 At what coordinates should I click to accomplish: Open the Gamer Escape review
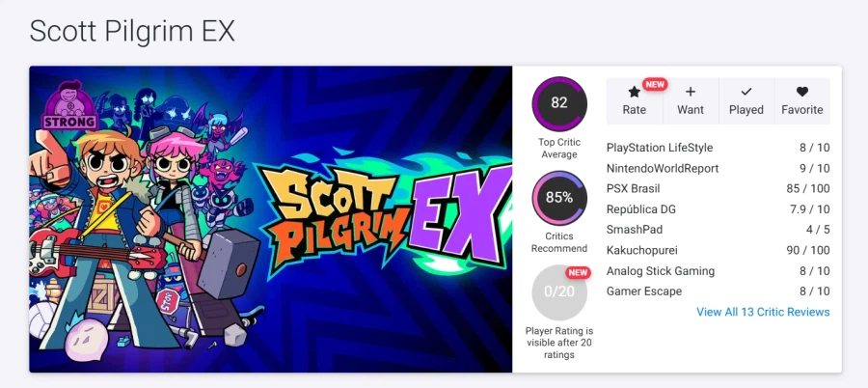(x=644, y=291)
